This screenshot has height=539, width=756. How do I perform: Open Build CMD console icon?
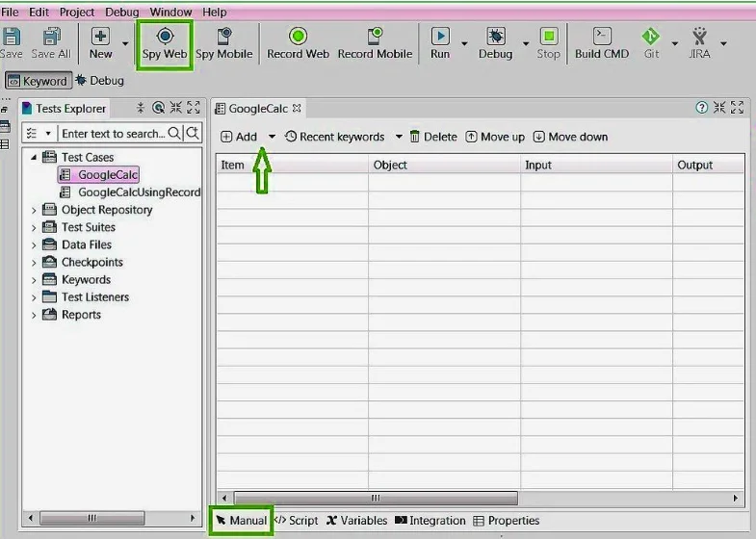(x=602, y=37)
